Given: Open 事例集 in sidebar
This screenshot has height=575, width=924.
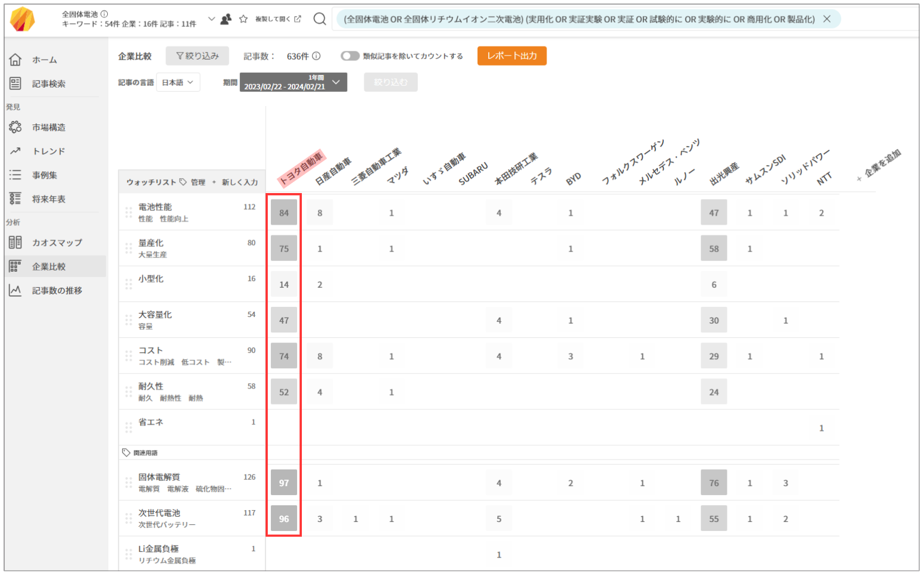Looking at the screenshot, I should click(x=45, y=175).
